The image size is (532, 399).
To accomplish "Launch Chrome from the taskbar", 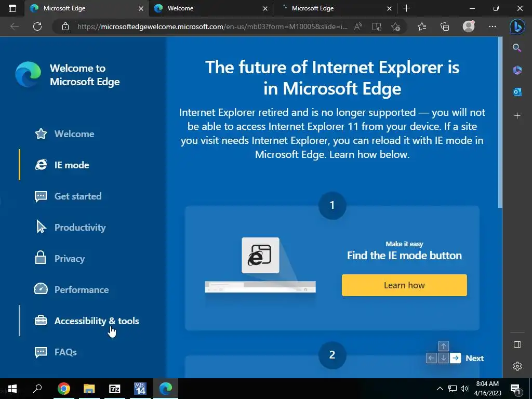I will coord(64,389).
